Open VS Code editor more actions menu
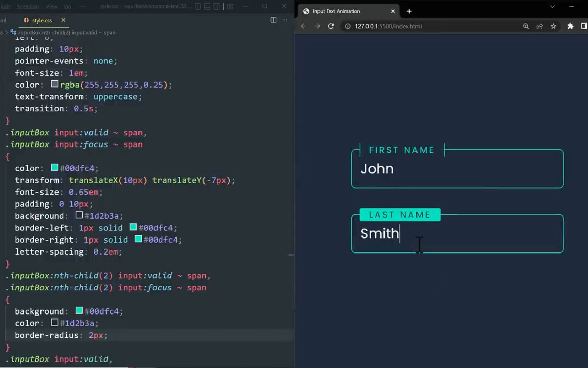588x368 pixels. pos(284,20)
